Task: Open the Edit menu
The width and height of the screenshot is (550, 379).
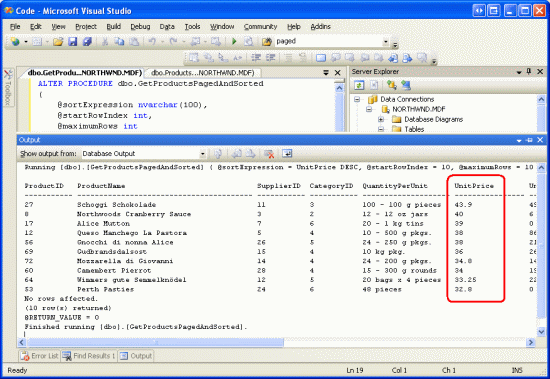Action: click(36, 27)
